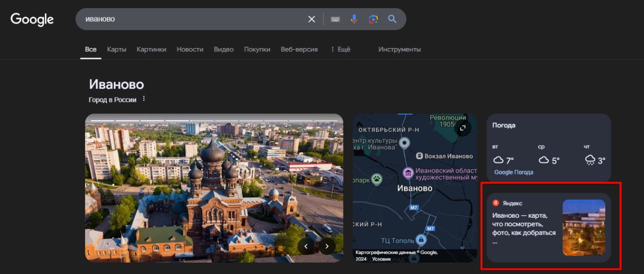Expand the map with fullscreen icon

point(462,129)
